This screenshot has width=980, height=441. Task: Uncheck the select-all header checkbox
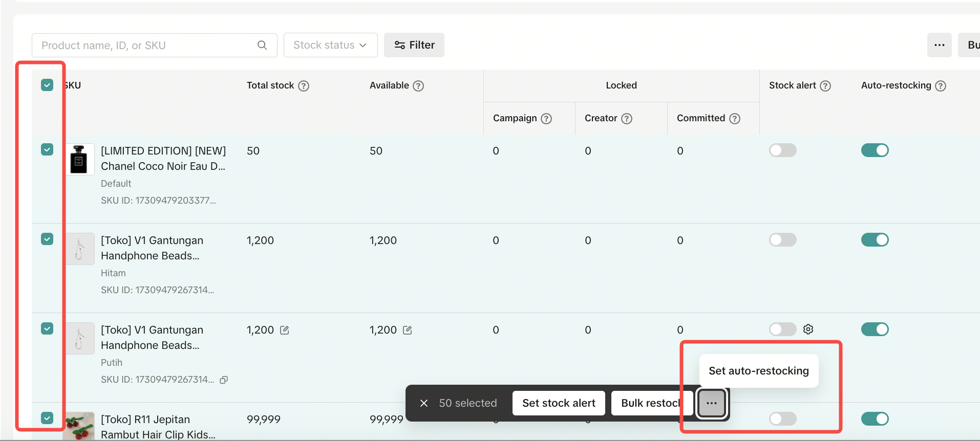coord(47,85)
